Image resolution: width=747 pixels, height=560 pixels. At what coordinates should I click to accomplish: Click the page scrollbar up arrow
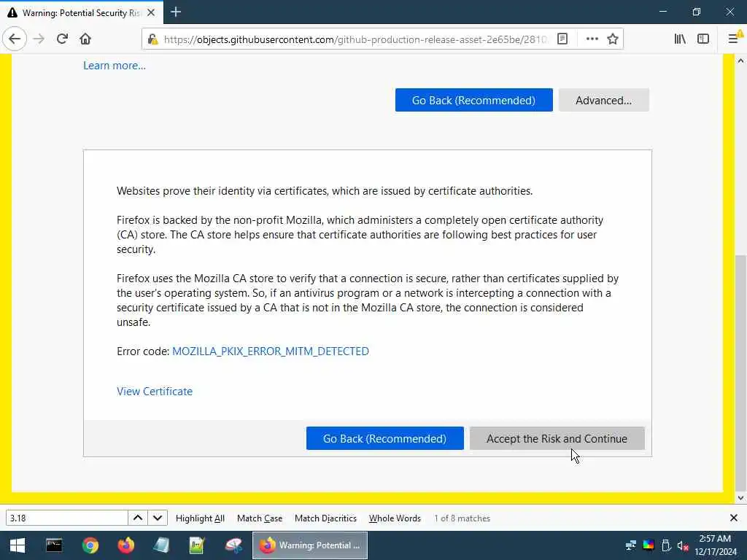740,61
